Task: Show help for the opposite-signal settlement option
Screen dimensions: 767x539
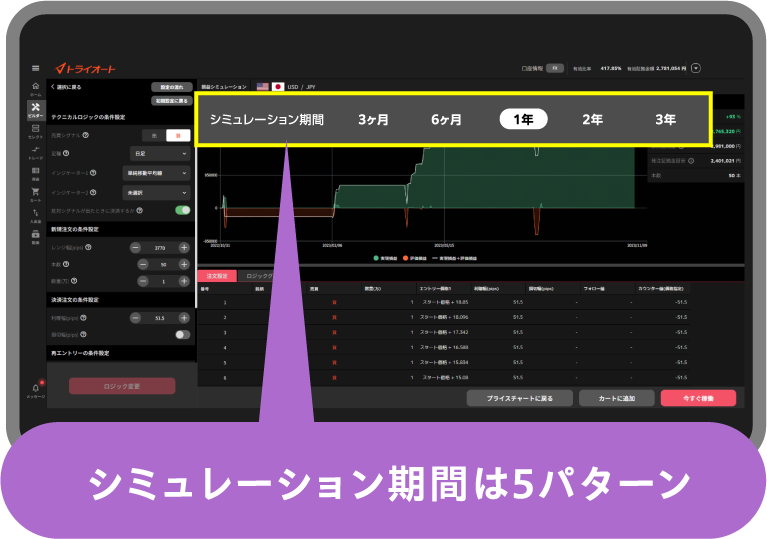Action: point(139,211)
